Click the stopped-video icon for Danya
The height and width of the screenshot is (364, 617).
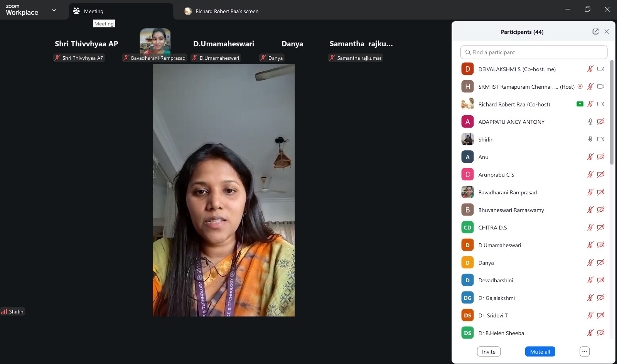point(601,263)
